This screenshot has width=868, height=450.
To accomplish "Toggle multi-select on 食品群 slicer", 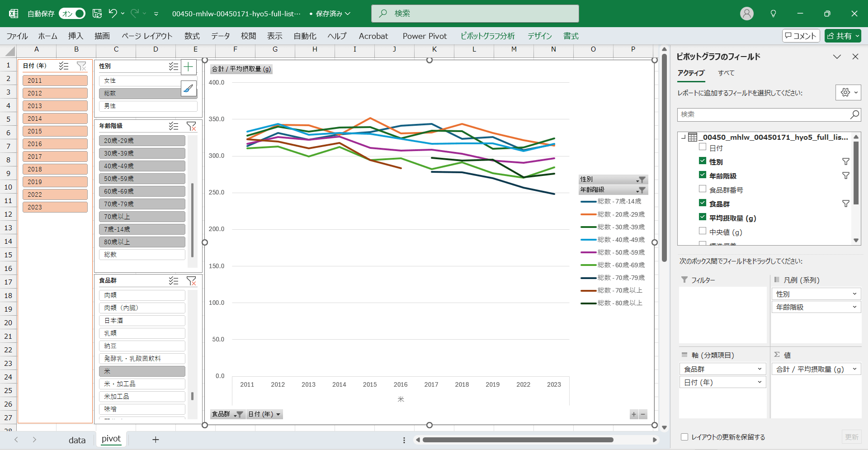I will click(174, 281).
